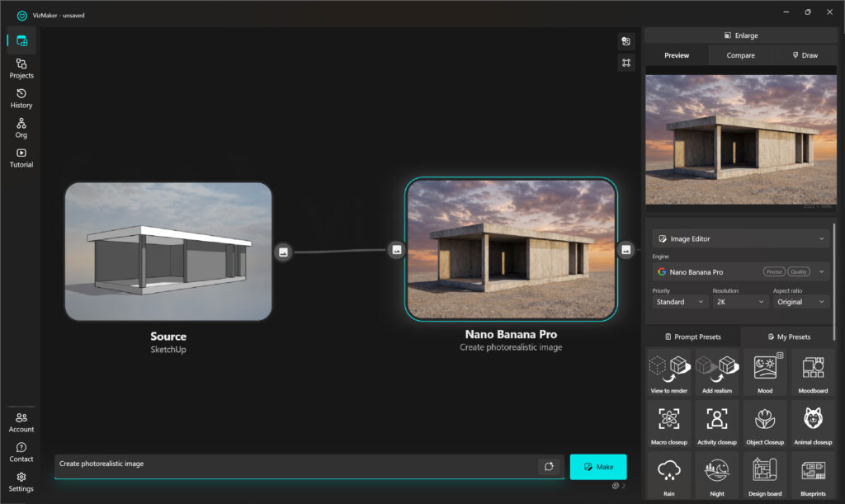Click the credits icon below Make button
The width and height of the screenshot is (845, 504).
point(616,486)
